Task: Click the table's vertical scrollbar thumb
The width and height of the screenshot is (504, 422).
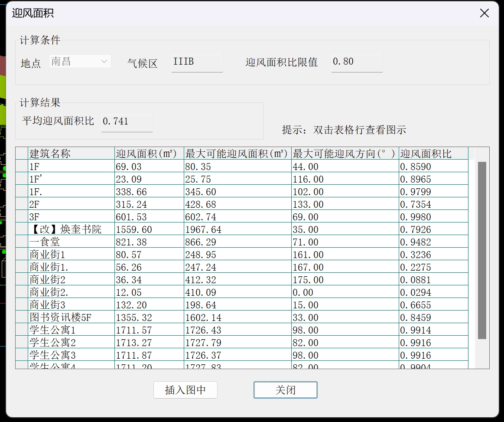Action: 481,250
